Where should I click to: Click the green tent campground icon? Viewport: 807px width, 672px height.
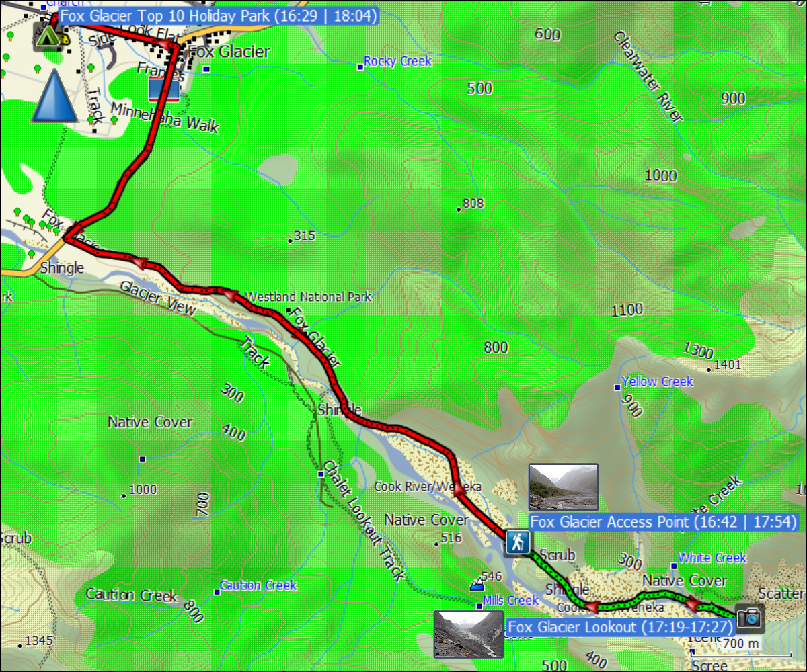point(48,35)
